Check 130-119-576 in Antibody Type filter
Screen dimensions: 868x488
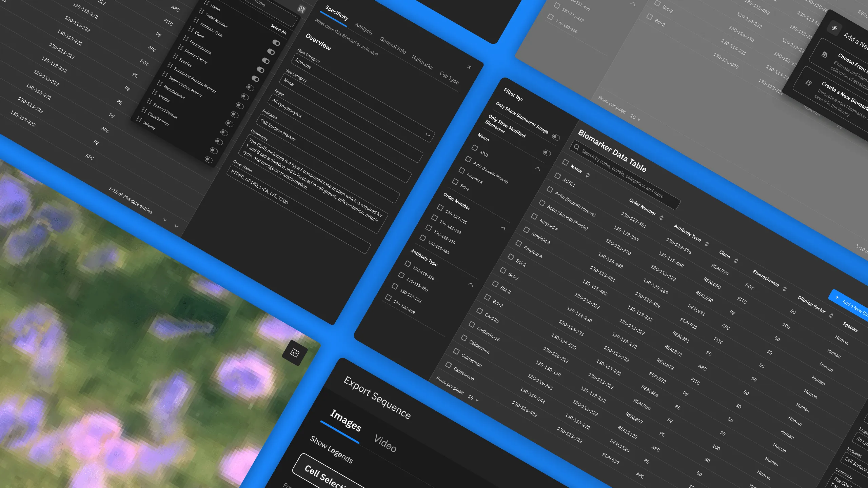(x=408, y=264)
